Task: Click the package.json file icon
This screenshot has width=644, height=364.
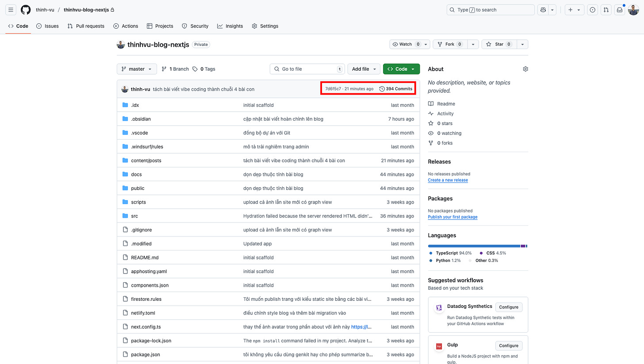Action: pos(125,354)
